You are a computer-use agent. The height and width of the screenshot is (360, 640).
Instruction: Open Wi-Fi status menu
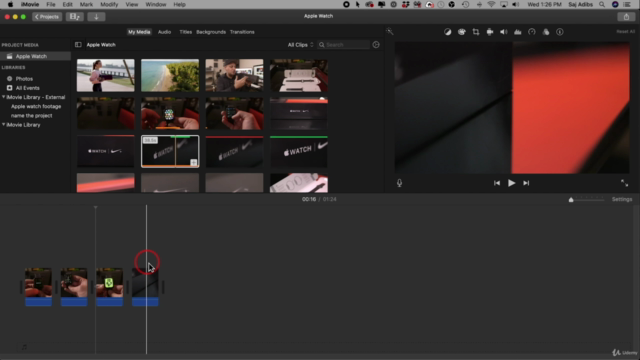pyautogui.click(x=491, y=4)
